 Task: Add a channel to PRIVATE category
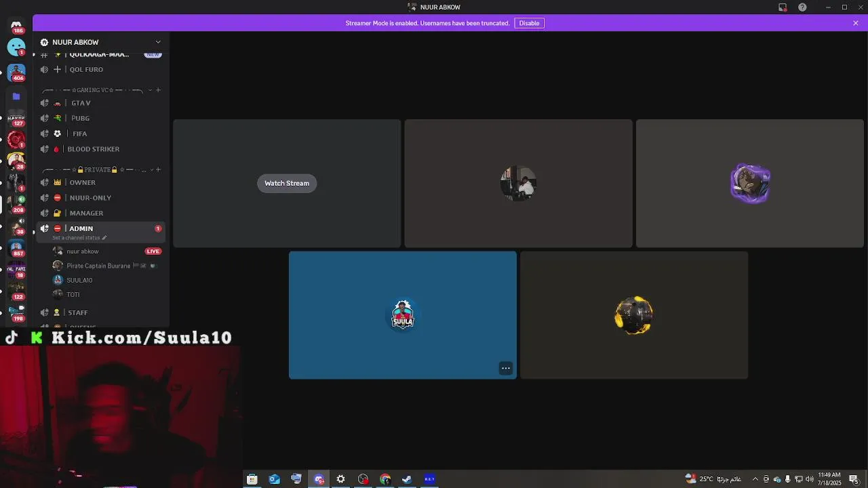click(158, 169)
